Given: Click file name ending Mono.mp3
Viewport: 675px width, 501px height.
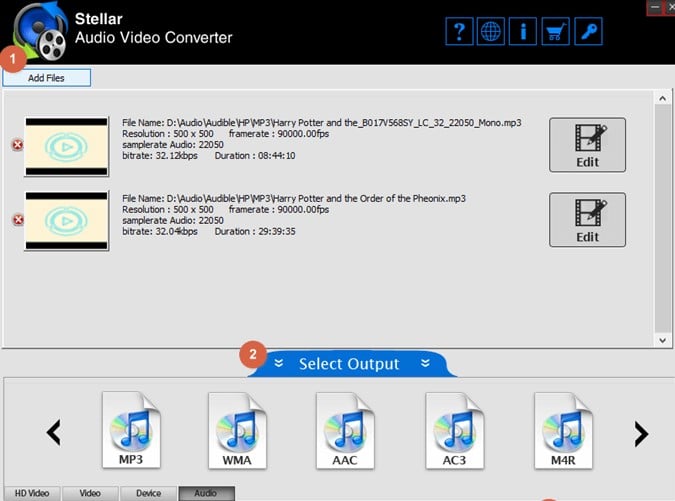Looking at the screenshot, I should click(x=322, y=123).
